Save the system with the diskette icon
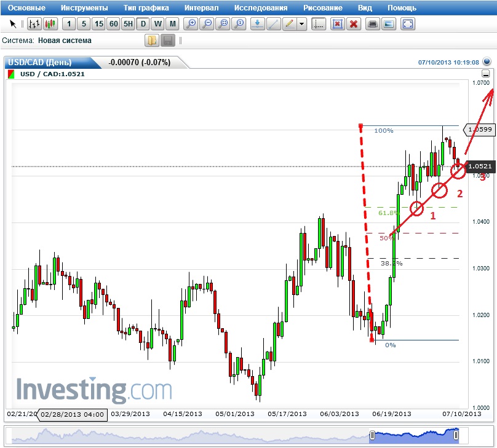Screen dimensions: 497x448 tap(168, 41)
